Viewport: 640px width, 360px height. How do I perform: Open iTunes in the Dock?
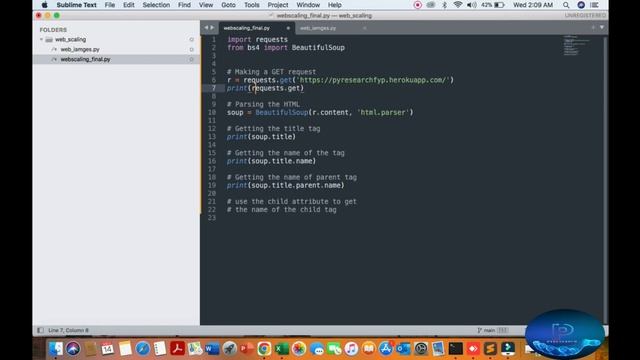click(351, 349)
